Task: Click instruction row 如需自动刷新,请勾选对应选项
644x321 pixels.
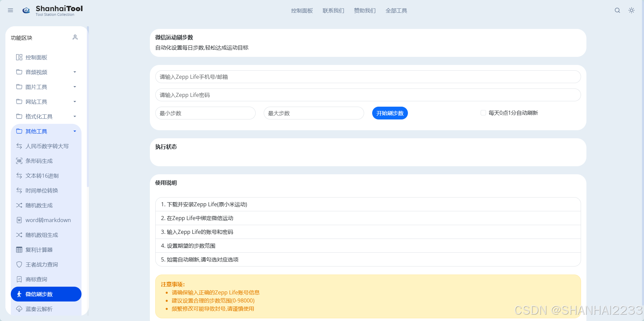Action: (x=368, y=259)
